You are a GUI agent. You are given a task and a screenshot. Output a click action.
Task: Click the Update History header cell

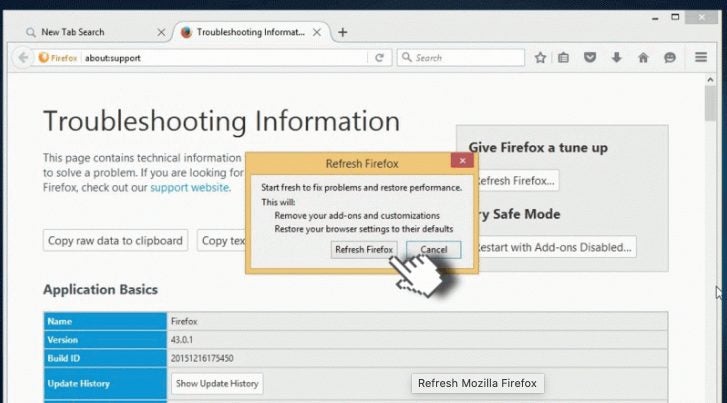[x=105, y=384]
